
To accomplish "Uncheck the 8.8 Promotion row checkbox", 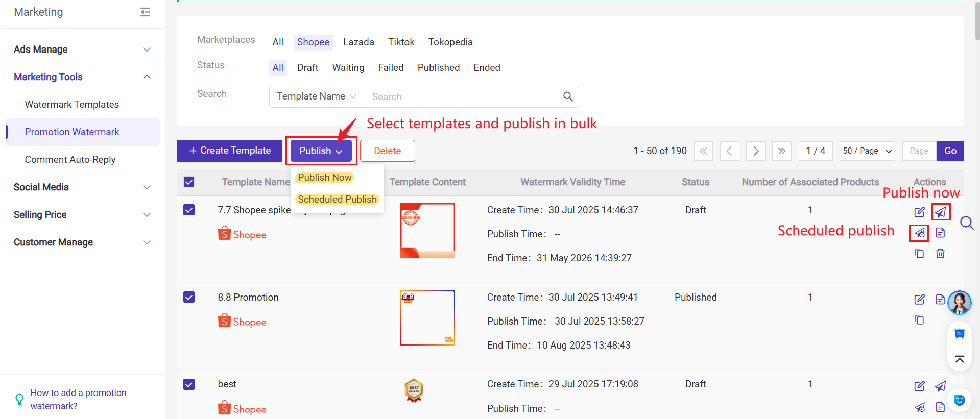I will (x=189, y=297).
